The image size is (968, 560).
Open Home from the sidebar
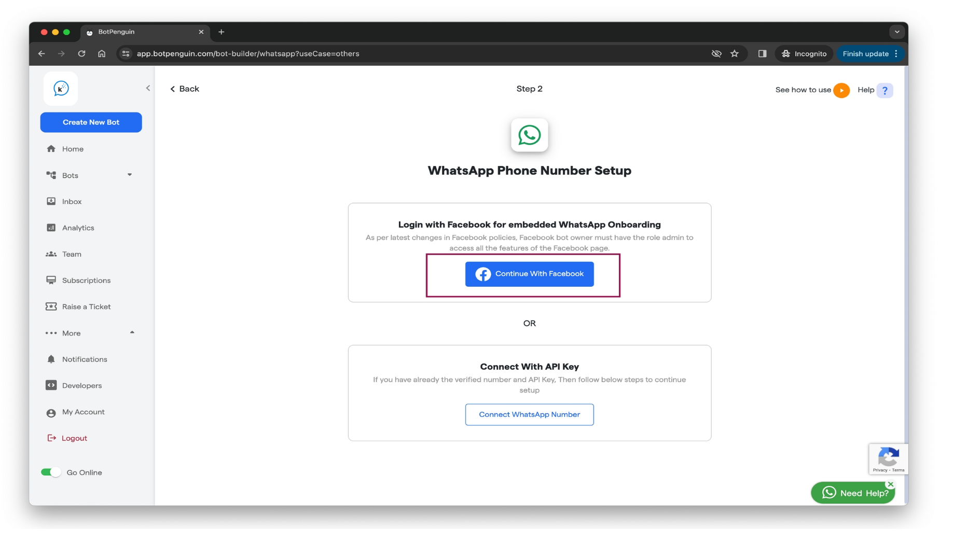[73, 149]
